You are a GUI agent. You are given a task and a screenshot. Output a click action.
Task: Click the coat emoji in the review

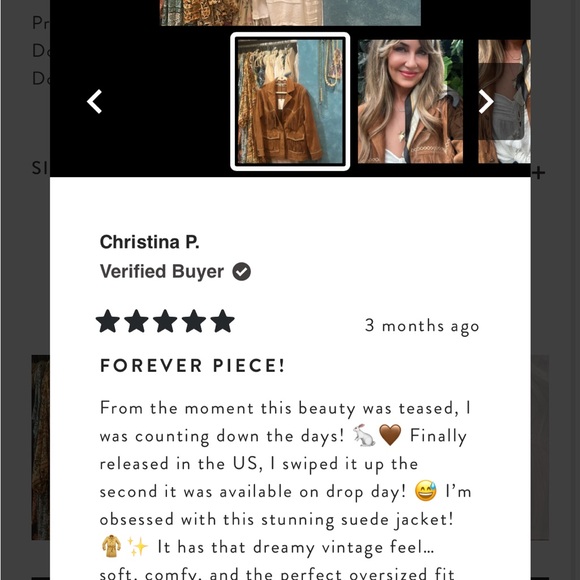(x=111, y=546)
